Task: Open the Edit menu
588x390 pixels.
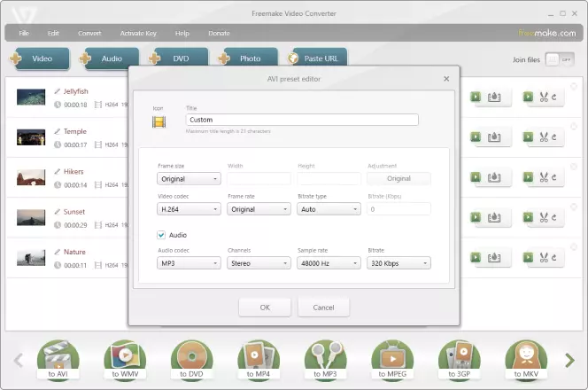Action: [x=53, y=33]
